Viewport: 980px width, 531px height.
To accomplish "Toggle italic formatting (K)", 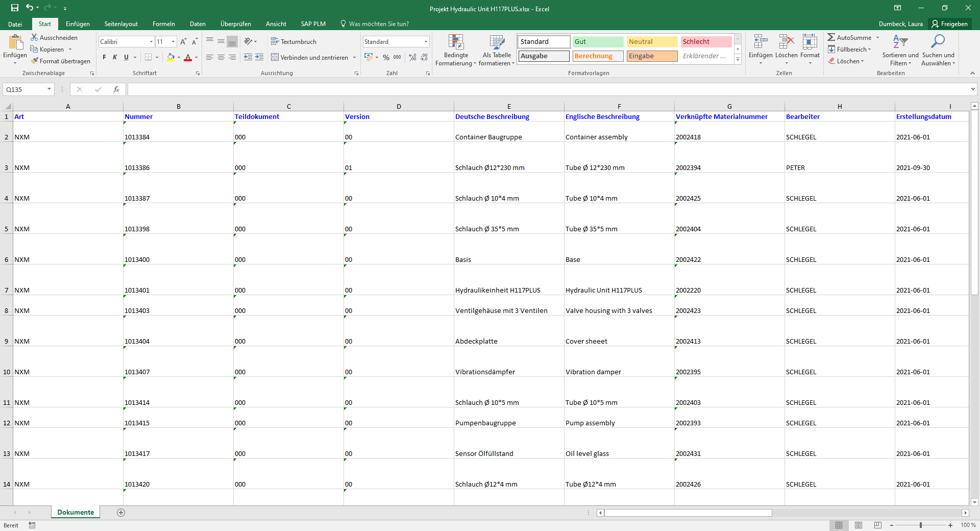I will [x=115, y=57].
